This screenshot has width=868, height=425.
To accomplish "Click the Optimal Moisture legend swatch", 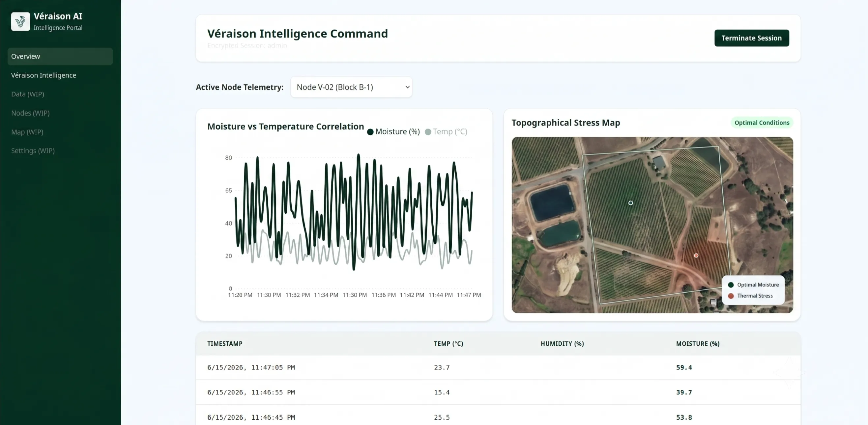I will tap(731, 285).
